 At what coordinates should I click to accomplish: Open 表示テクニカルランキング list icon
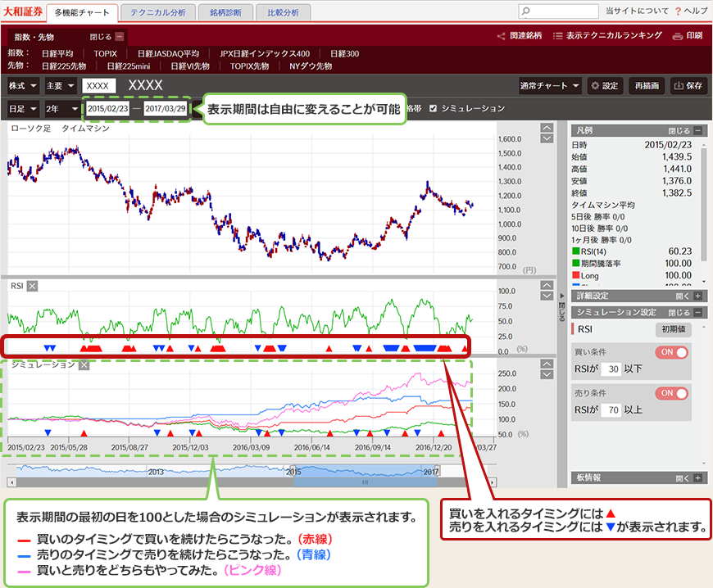(x=558, y=36)
